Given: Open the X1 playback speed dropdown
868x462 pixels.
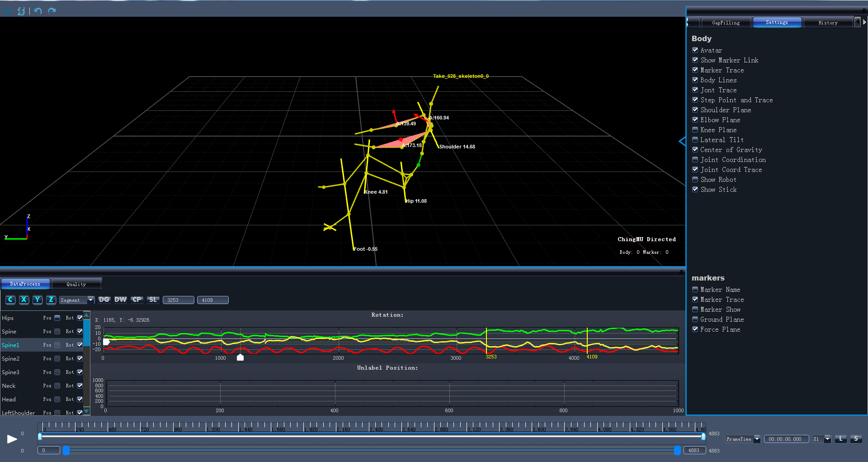Looking at the screenshot, I should click(821, 439).
